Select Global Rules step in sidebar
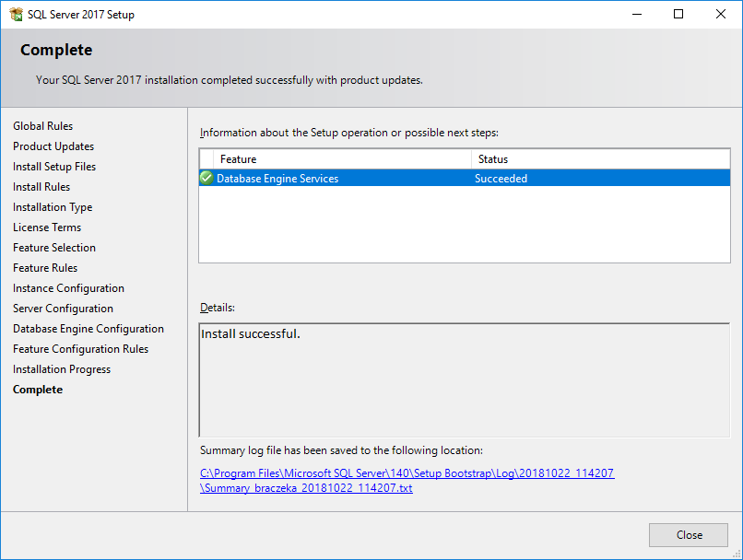The image size is (743, 560). click(42, 126)
